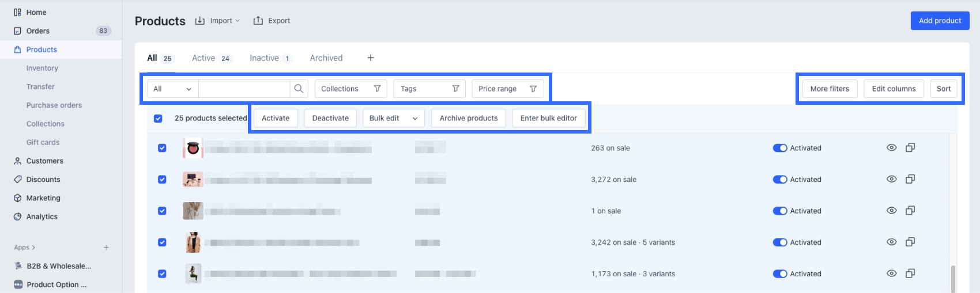Screen dimensions: 980x293
Task: Click the search magnifier icon
Action: tap(299, 89)
